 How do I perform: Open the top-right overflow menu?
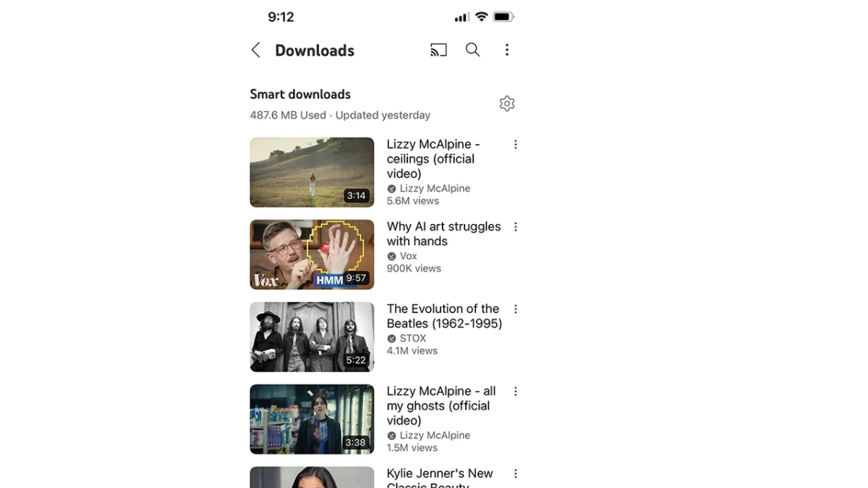pyautogui.click(x=507, y=50)
